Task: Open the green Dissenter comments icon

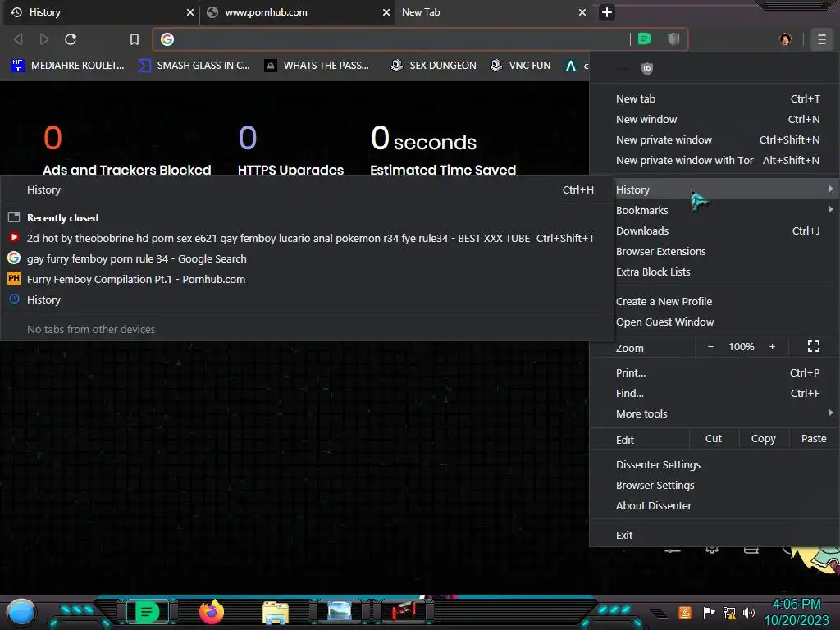Action: 645,39
